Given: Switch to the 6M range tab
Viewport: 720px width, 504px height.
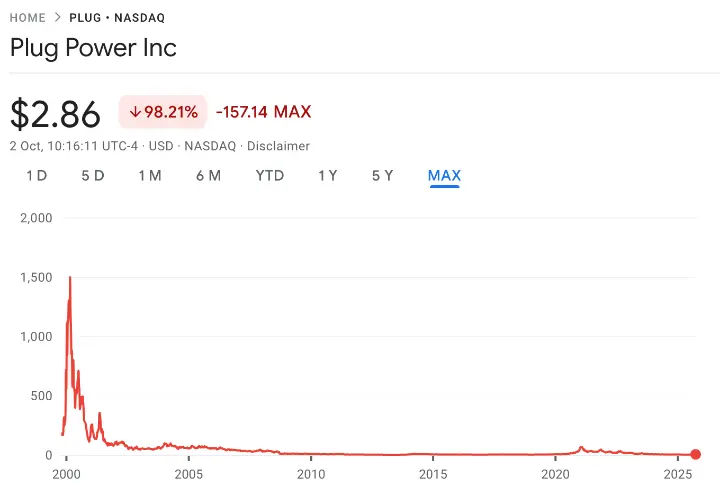Looking at the screenshot, I should click(208, 176).
